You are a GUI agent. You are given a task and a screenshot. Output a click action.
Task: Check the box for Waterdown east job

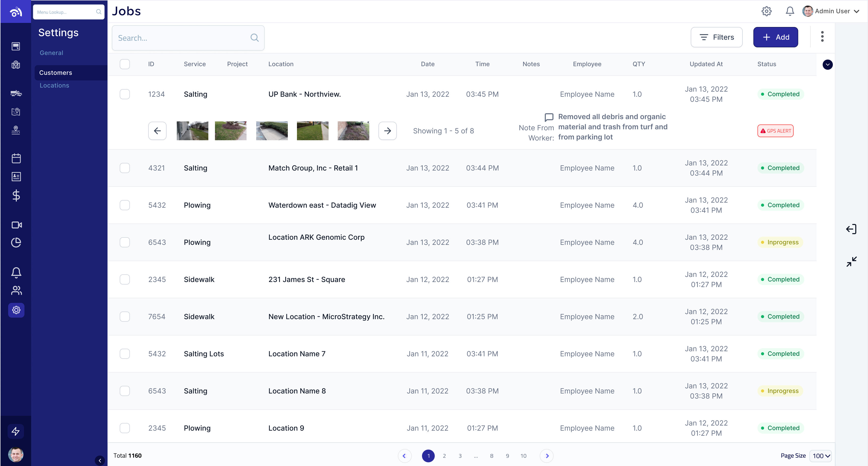tap(125, 205)
